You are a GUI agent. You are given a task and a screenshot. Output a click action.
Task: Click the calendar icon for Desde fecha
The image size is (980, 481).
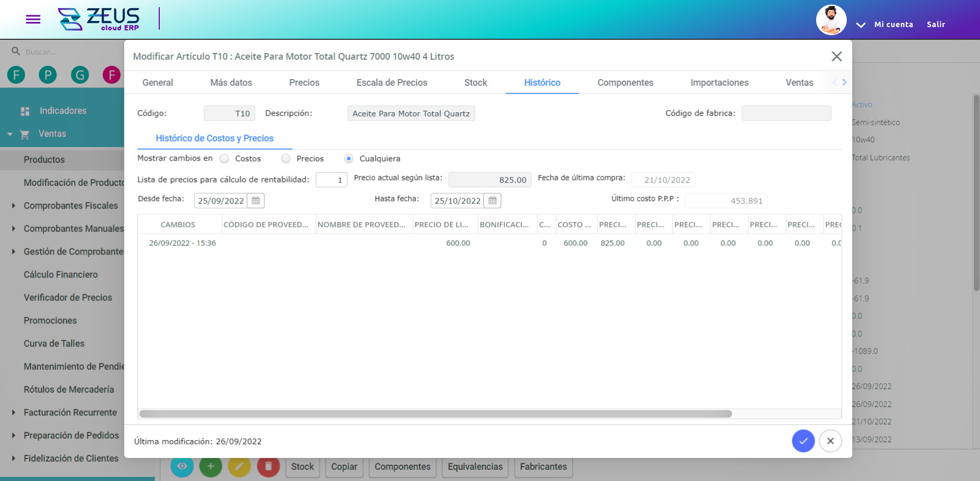tap(256, 200)
